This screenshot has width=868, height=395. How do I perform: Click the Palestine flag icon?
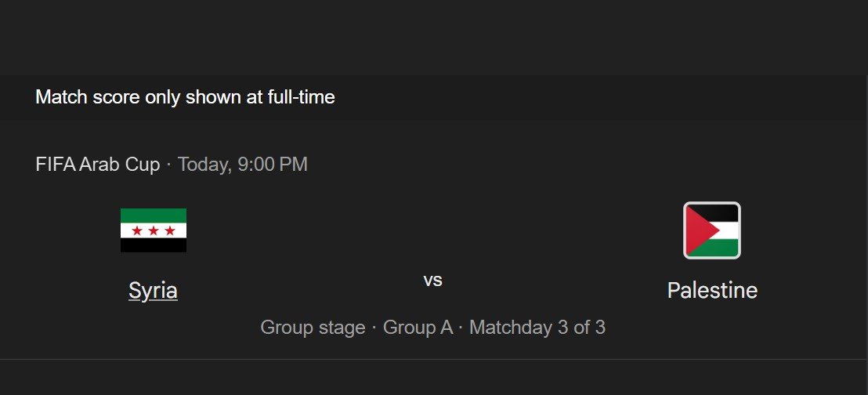coord(711,230)
